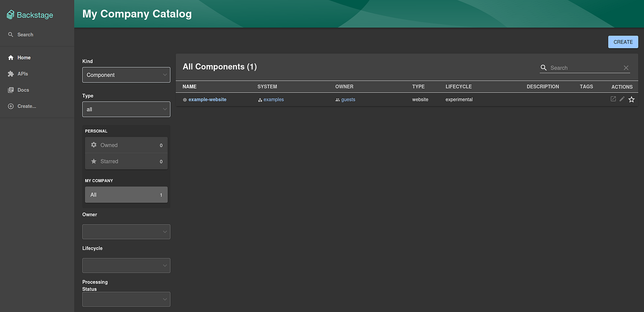This screenshot has height=312, width=644.
Task: Click the magnifier icon in table search
Action: tap(543, 68)
